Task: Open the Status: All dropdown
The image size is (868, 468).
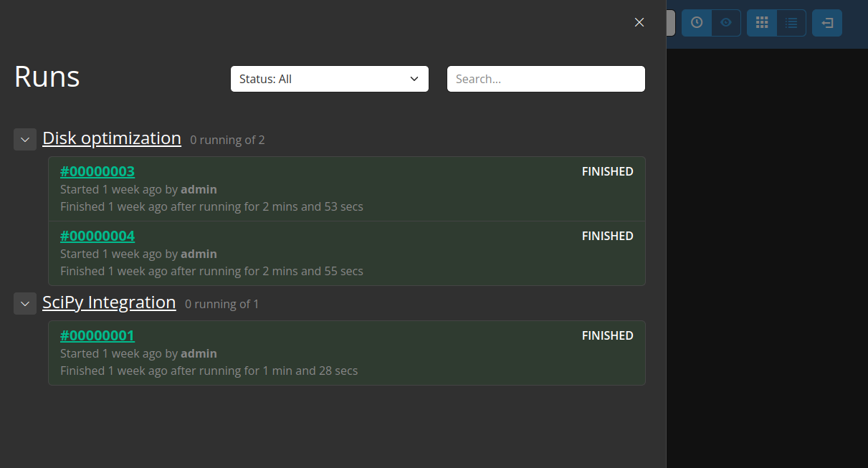Action: coord(330,79)
